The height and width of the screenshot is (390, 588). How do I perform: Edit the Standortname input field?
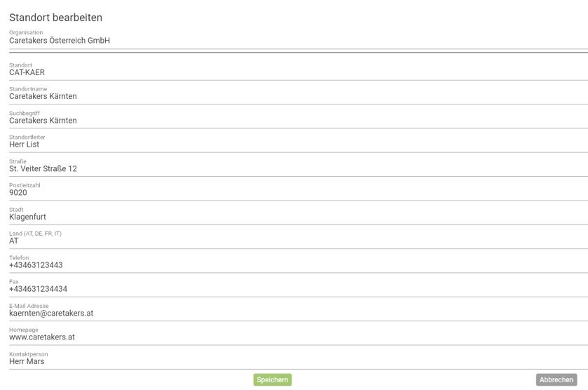click(x=294, y=96)
